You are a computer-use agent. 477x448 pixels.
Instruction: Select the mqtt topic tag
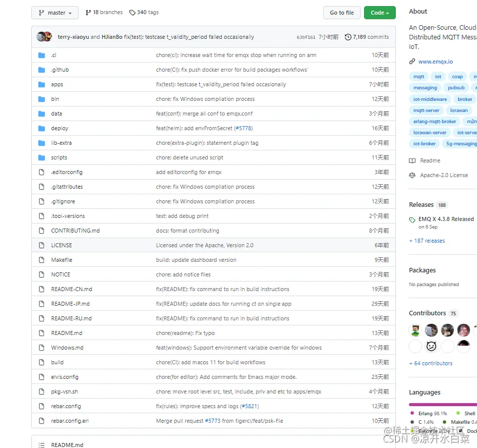pos(419,77)
